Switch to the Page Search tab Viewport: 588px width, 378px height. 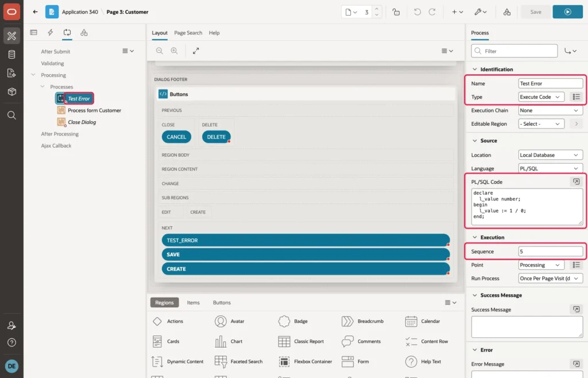[188, 33]
